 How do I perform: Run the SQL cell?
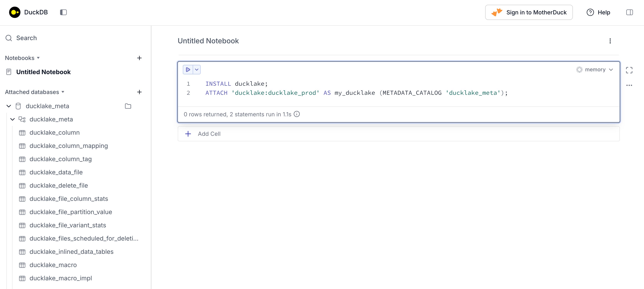tap(188, 70)
